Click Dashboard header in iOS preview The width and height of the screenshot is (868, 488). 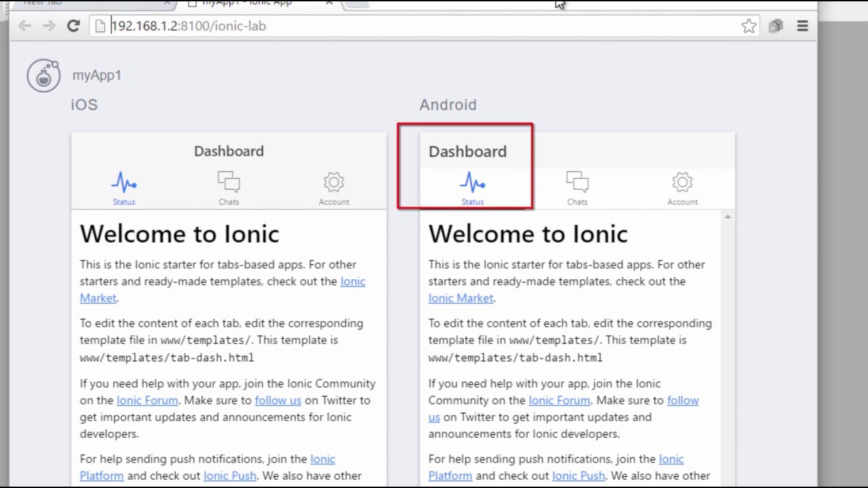(x=229, y=151)
